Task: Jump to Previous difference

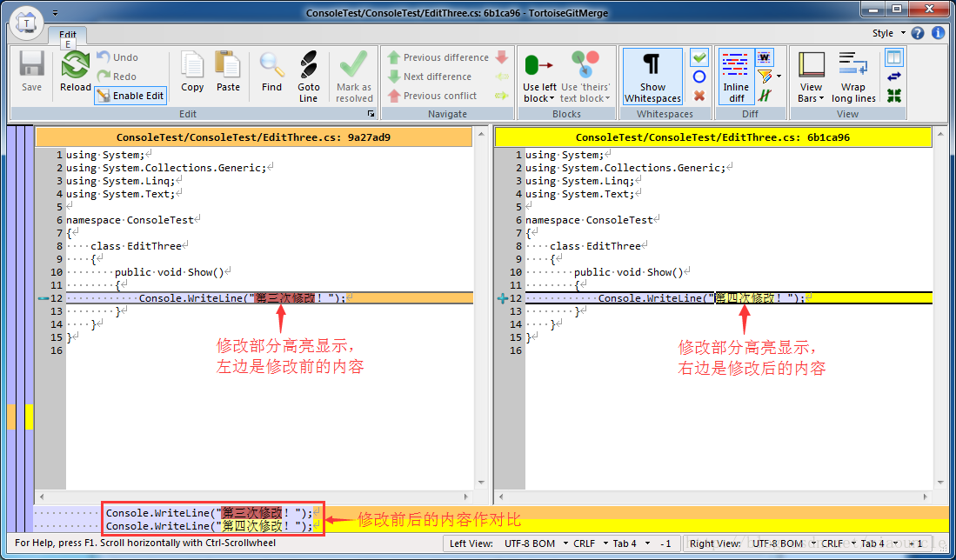Action: click(x=438, y=57)
